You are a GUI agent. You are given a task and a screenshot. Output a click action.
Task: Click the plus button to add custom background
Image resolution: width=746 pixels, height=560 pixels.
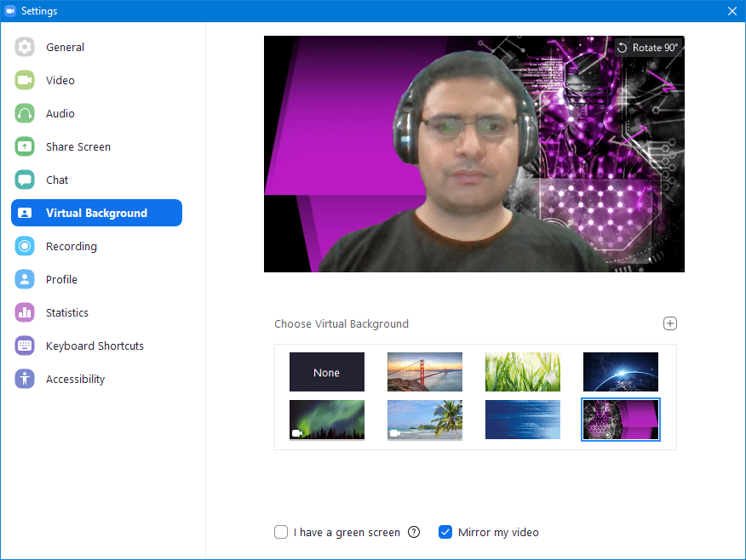670,323
